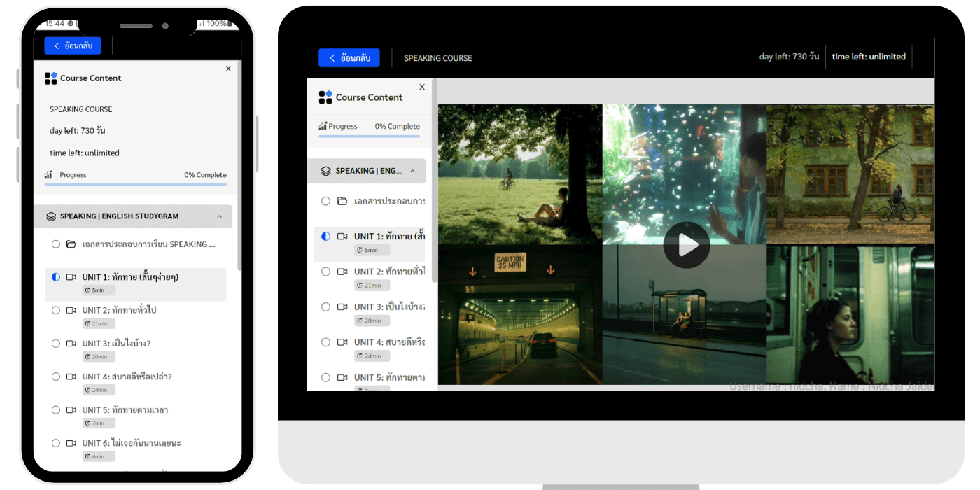The height and width of the screenshot is (490, 980).
Task: Click the phone's 0% Complete progress bar
Action: tap(135, 184)
